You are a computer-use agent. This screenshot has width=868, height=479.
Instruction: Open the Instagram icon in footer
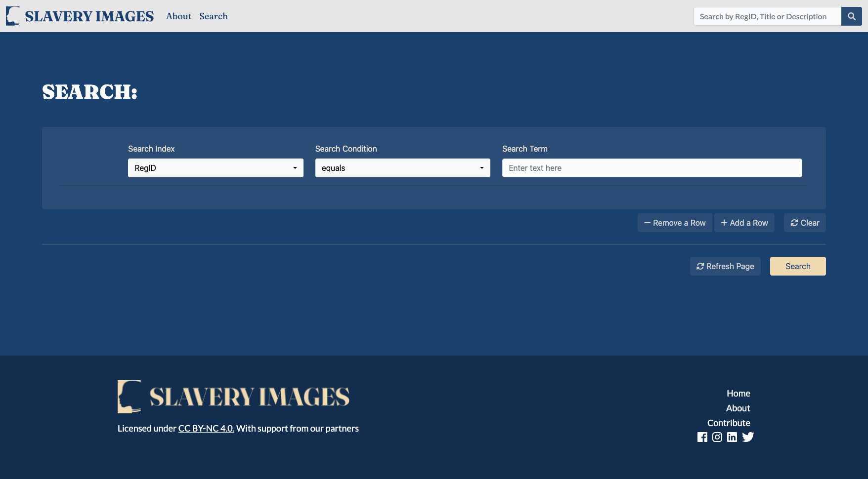[717, 437]
